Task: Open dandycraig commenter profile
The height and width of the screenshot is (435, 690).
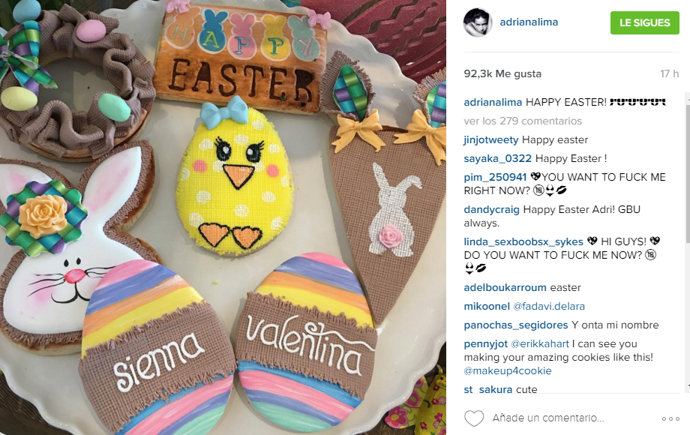Action: [492, 209]
